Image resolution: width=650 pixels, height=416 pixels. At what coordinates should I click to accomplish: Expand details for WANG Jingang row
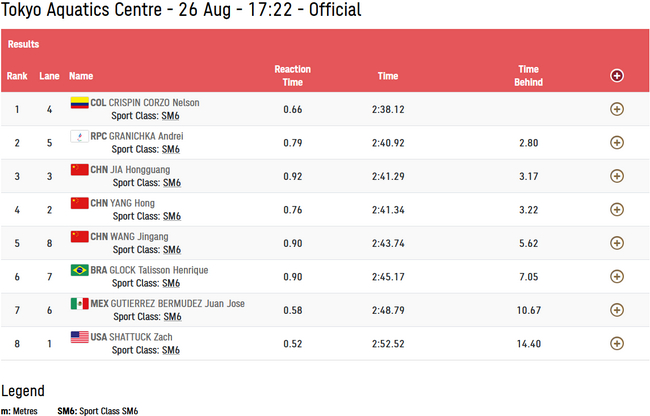[x=617, y=243]
